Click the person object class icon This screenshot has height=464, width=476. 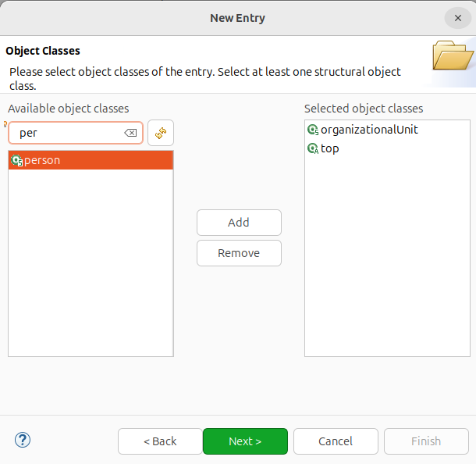coord(16,161)
